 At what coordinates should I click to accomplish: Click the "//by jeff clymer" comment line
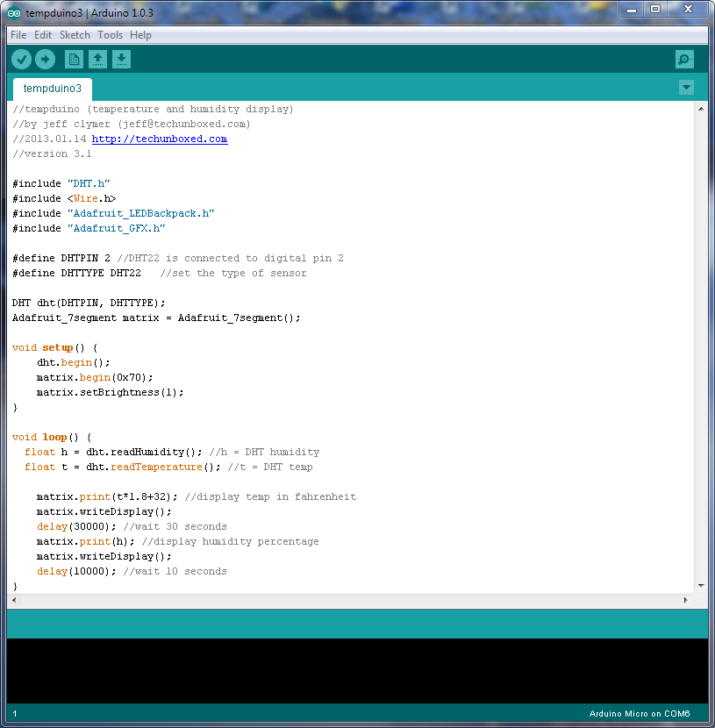coord(132,124)
